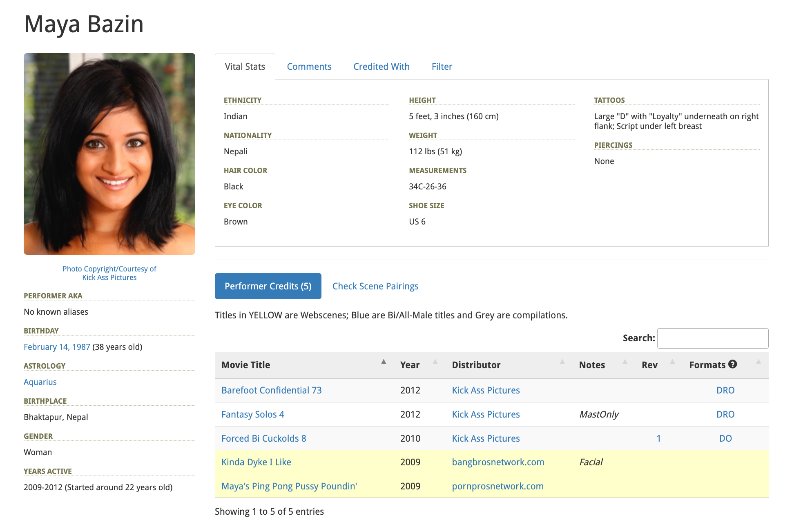The height and width of the screenshot is (529, 812).
Task: Click the performer profile photo
Action: [109, 154]
